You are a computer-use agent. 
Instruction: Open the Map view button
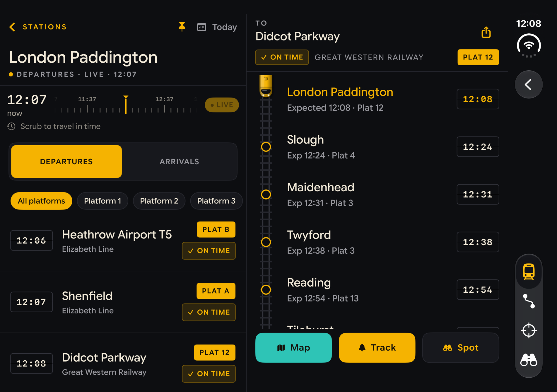coord(293,347)
